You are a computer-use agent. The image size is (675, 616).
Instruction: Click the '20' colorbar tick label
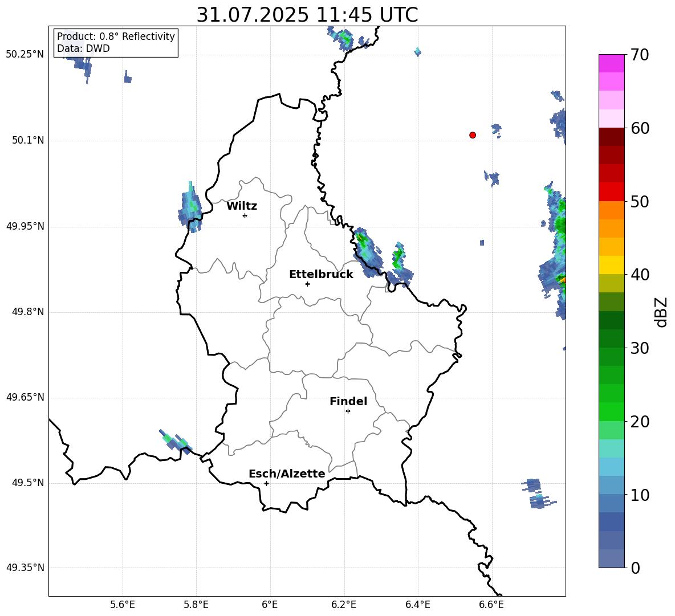pos(640,422)
